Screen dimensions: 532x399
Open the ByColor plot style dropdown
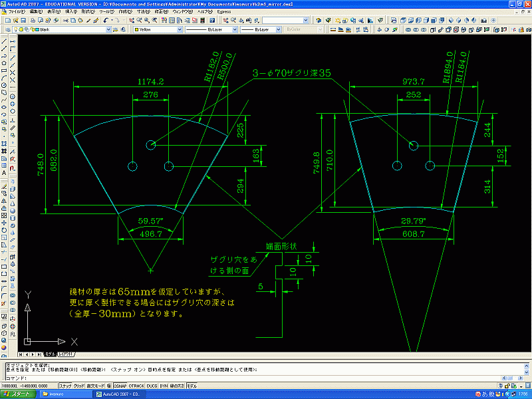pos(320,29)
